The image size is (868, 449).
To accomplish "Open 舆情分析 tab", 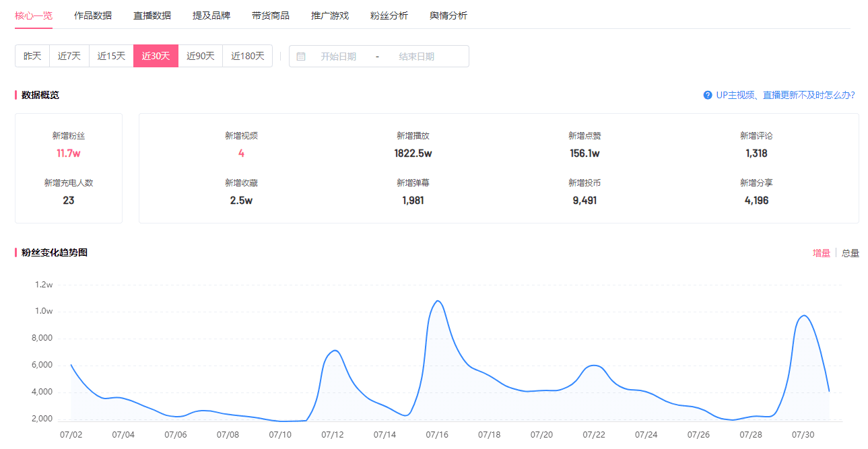I will [448, 15].
